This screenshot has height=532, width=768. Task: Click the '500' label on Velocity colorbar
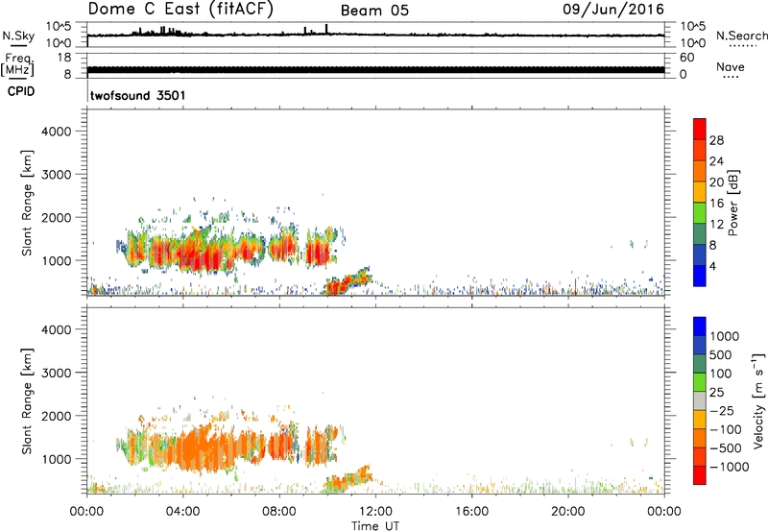point(721,355)
